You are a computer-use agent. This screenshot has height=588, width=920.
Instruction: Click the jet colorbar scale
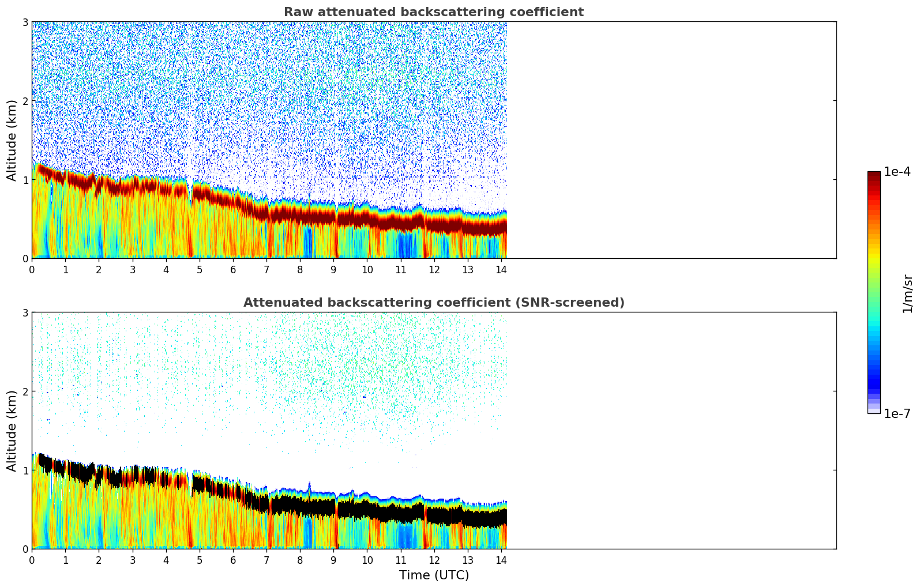pyautogui.click(x=874, y=292)
